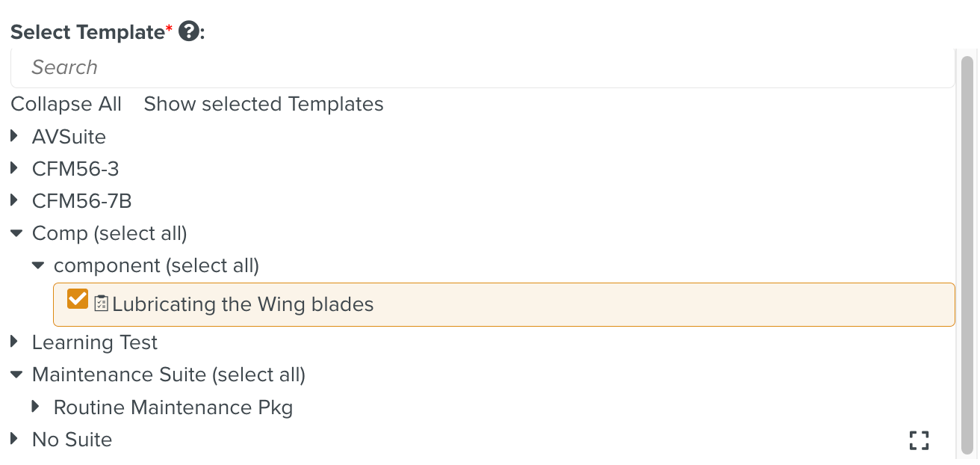Open the Select Template help tooltip
This screenshot has height=465, width=980.
click(188, 31)
